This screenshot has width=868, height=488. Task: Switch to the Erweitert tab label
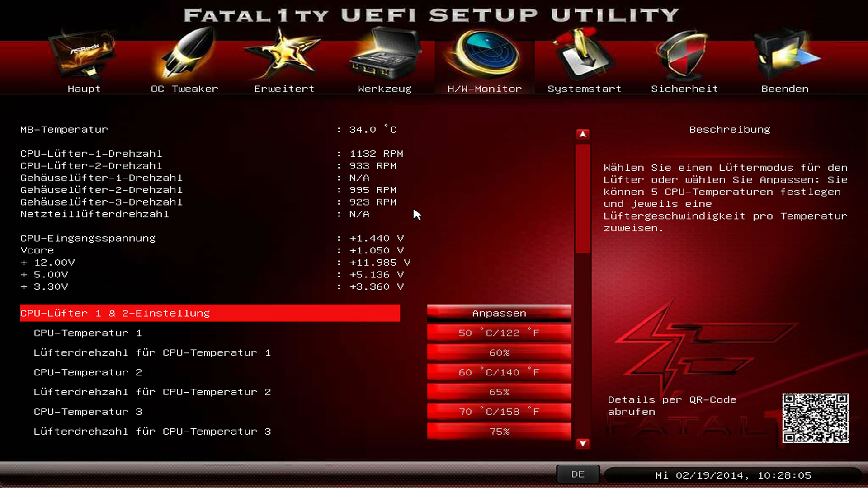pos(284,89)
